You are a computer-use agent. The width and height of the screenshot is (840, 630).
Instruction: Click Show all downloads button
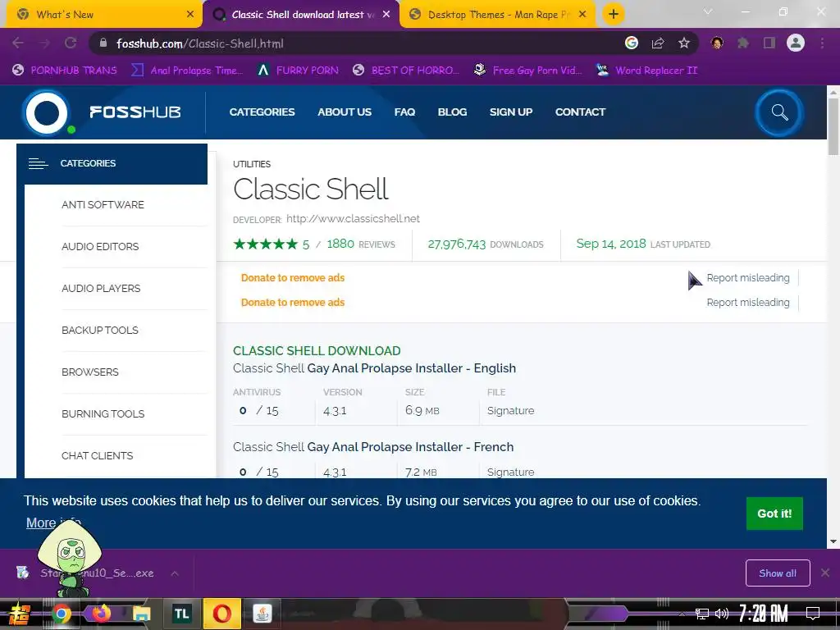tap(778, 573)
